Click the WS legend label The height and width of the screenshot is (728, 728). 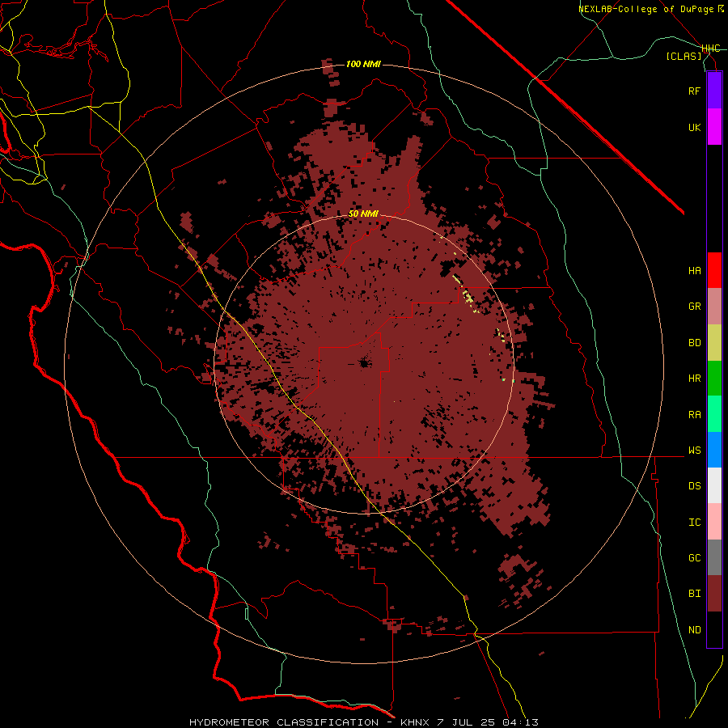(695, 451)
